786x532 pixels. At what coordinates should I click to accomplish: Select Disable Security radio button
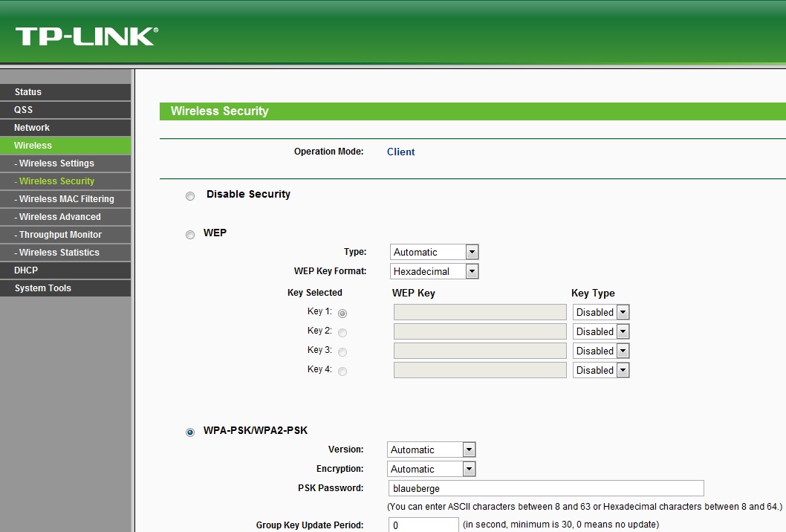(190, 196)
